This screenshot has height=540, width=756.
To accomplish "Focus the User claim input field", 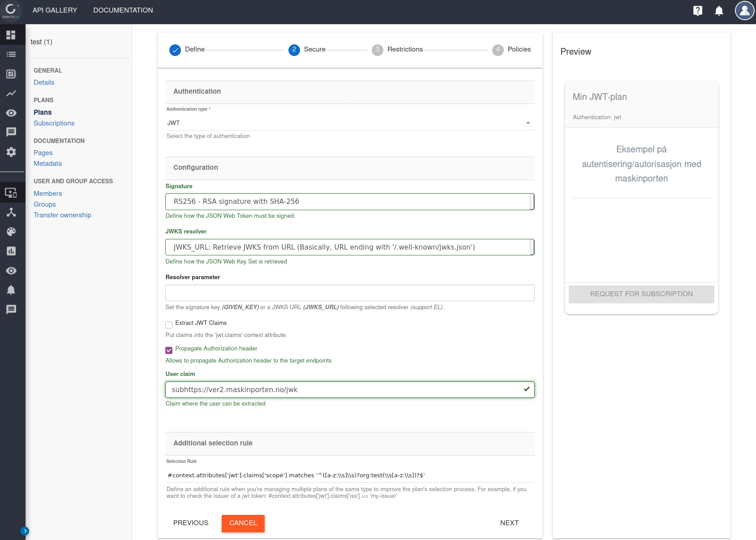I will click(x=350, y=390).
